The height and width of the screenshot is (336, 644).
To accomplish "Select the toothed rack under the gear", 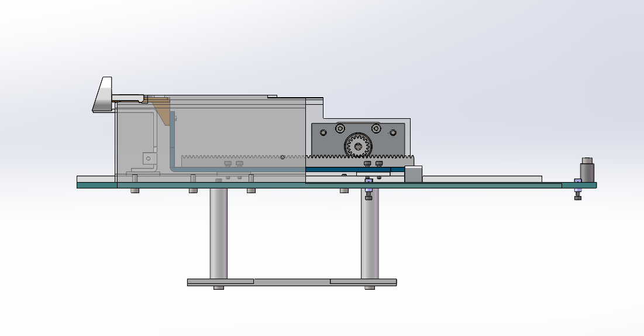I will point(298,160).
